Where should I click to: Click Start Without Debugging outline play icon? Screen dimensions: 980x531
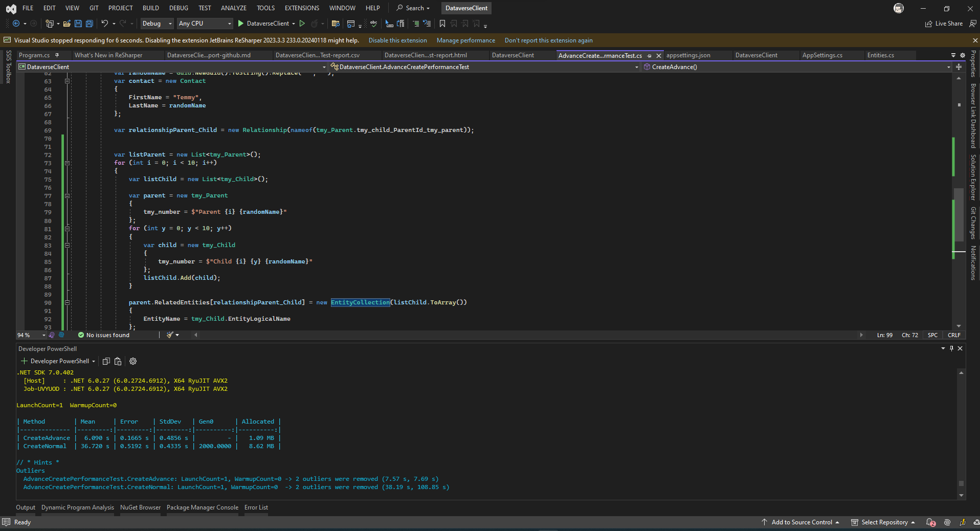302,24
